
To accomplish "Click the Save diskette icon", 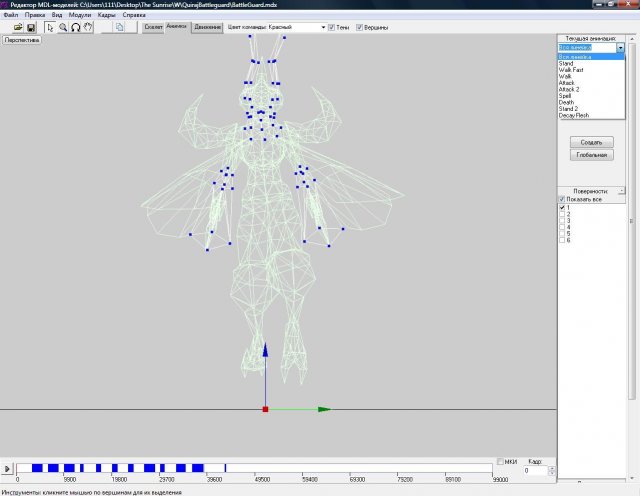I will click(31, 27).
